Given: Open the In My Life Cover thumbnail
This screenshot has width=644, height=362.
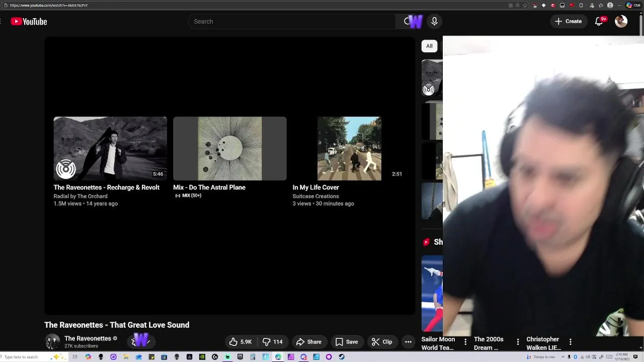Looking at the screenshot, I should [x=349, y=148].
